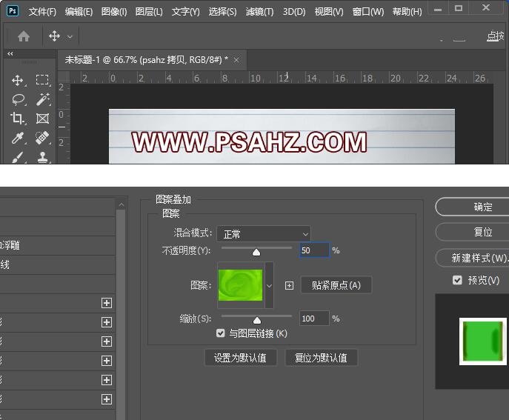Go to the Home screen icon
Image resolution: width=509 pixels, height=420 pixels.
click(24, 36)
